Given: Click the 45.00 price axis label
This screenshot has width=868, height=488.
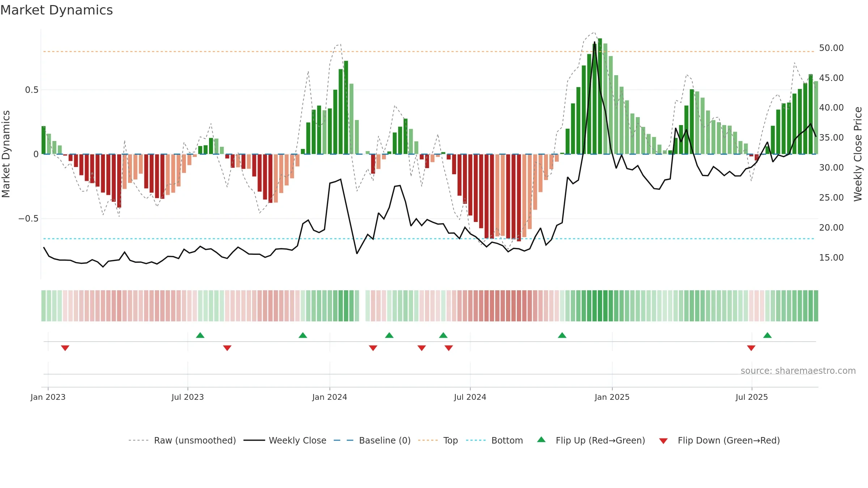Looking at the screenshot, I should click(831, 78).
